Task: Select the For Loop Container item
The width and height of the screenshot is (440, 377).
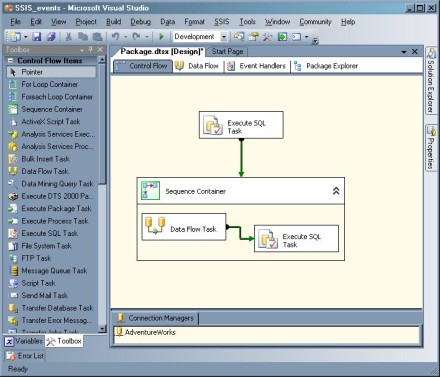Action: (x=50, y=84)
